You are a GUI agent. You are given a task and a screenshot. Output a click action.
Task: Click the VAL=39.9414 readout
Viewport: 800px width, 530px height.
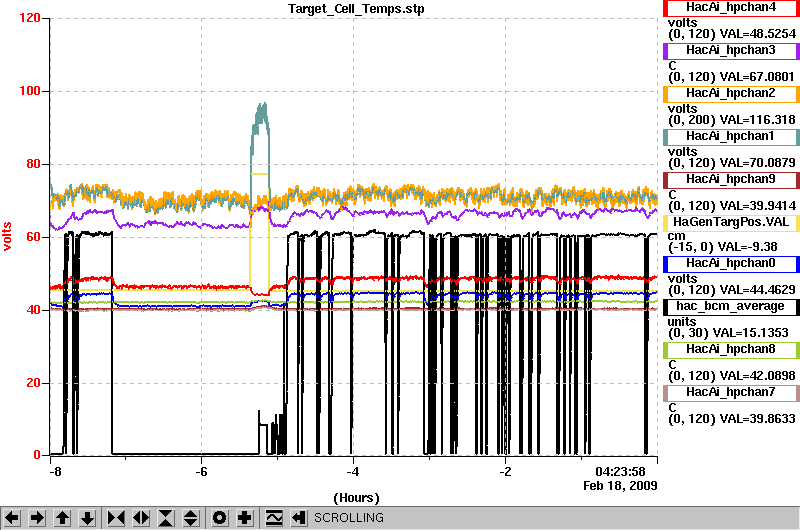pyautogui.click(x=757, y=206)
